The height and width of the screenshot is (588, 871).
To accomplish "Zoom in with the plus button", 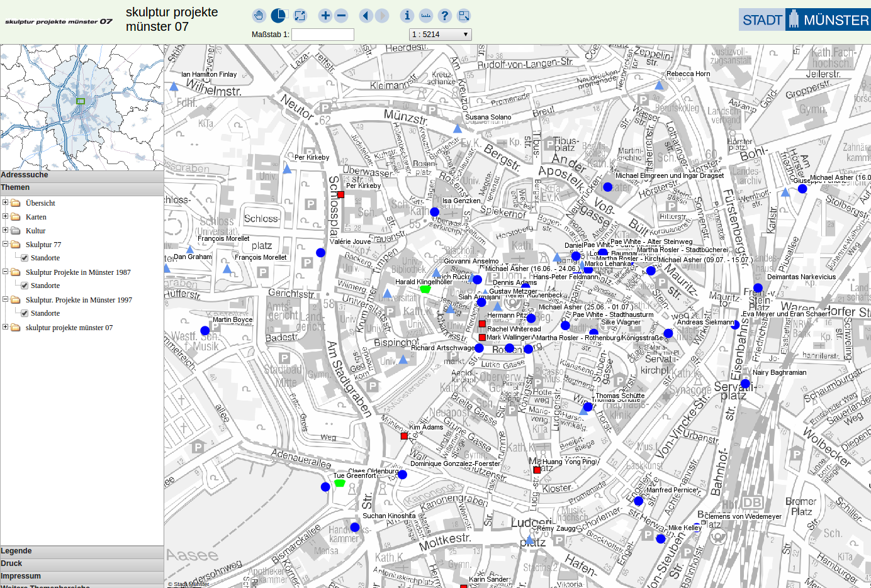I will click(325, 16).
